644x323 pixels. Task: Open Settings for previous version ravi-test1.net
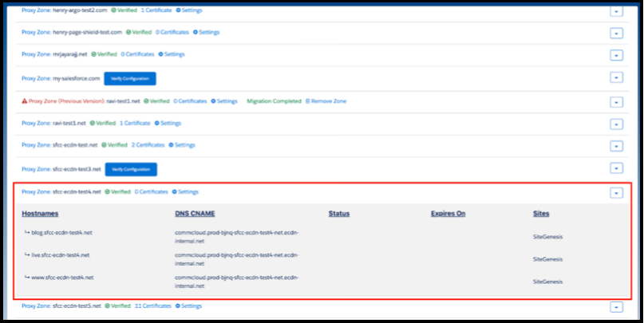[x=223, y=101]
